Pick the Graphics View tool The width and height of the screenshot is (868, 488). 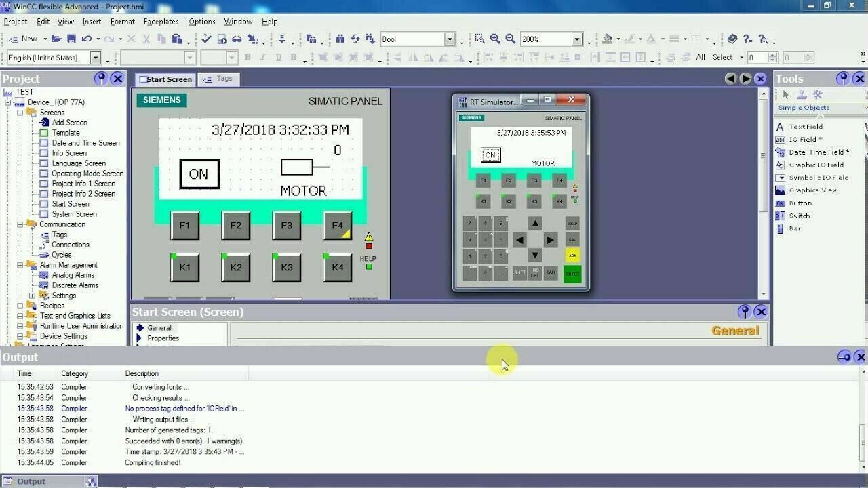812,190
